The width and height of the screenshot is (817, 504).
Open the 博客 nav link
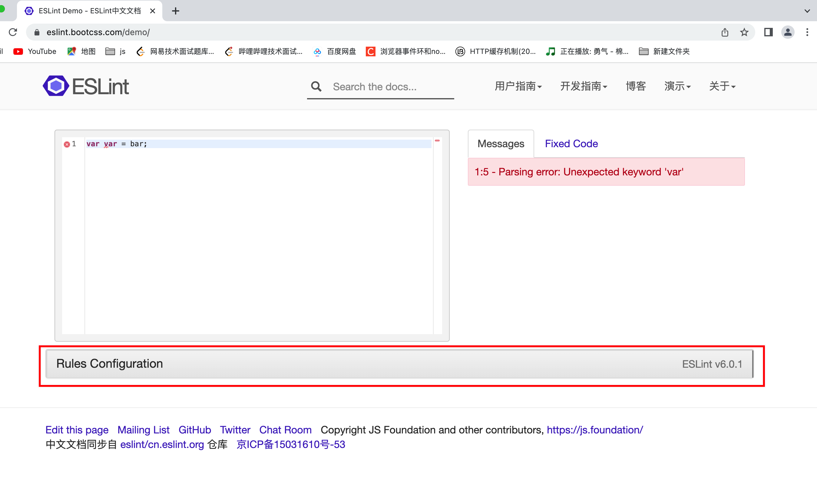(636, 86)
